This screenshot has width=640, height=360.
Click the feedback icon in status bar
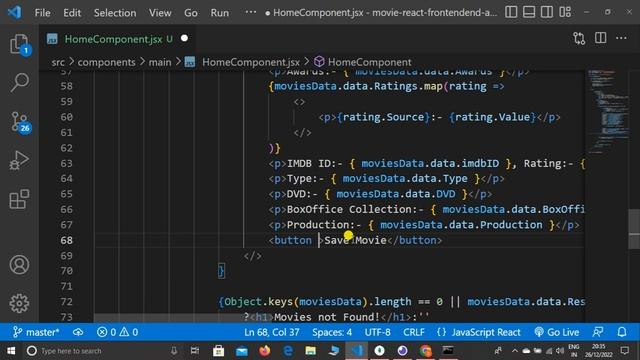598,332
